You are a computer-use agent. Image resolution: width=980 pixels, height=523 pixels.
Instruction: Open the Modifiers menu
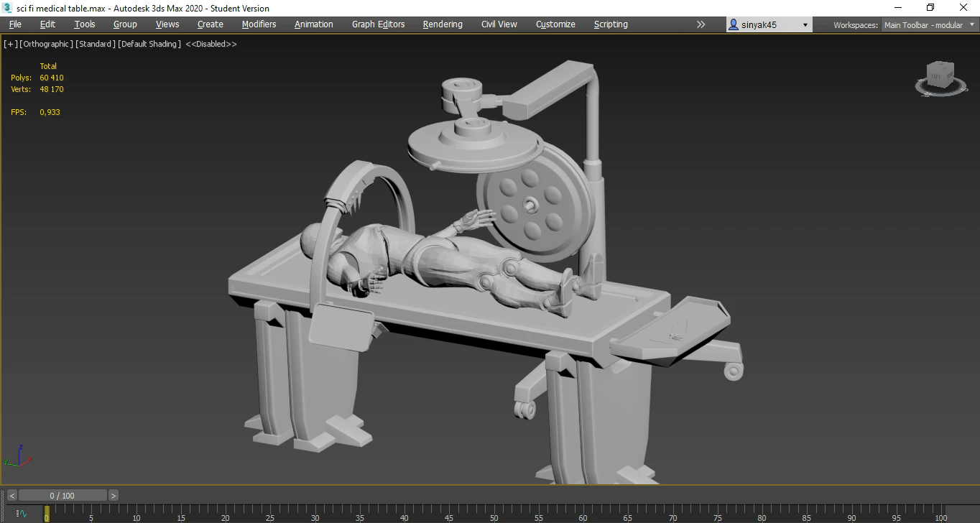point(259,24)
